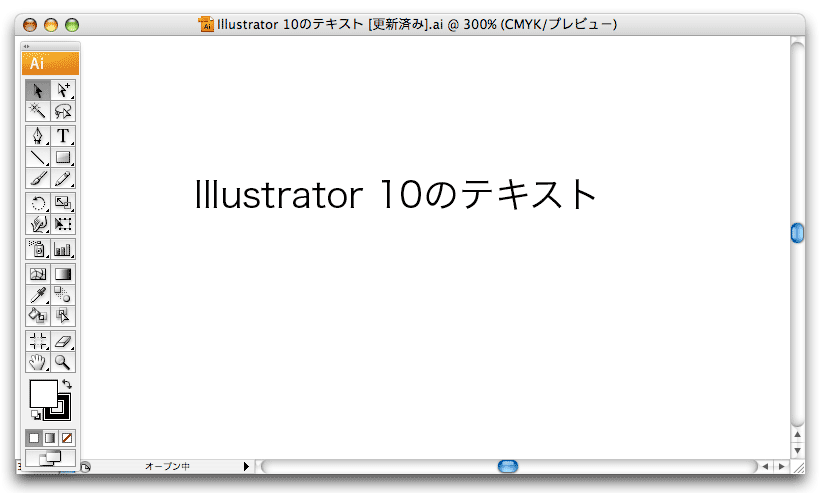Collapse toolbox using top double-arrow
The width and height of the screenshot is (822, 493).
click(x=27, y=47)
